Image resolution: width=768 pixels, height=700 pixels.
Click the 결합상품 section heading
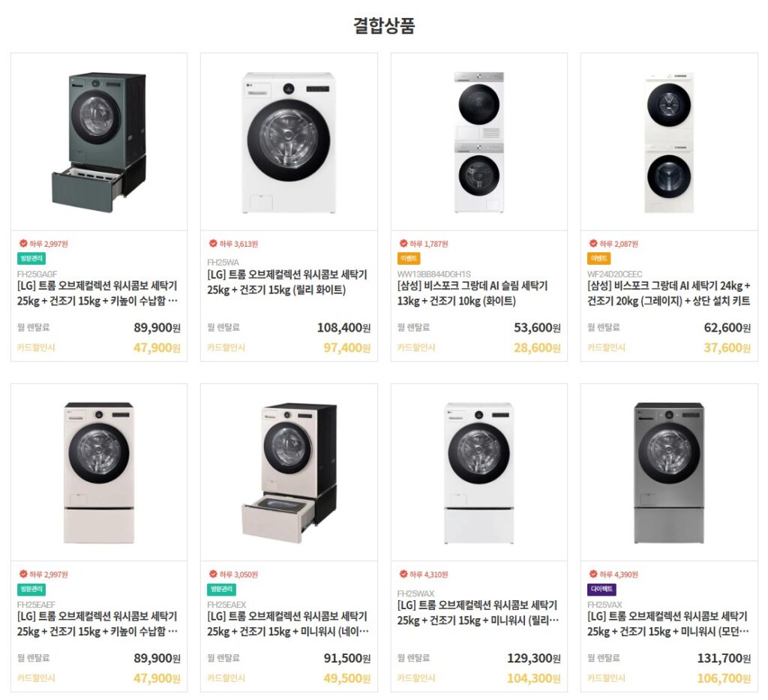click(x=384, y=25)
